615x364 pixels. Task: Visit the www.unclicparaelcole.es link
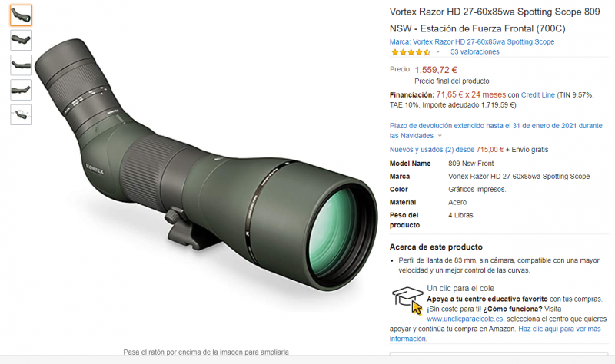point(465,319)
